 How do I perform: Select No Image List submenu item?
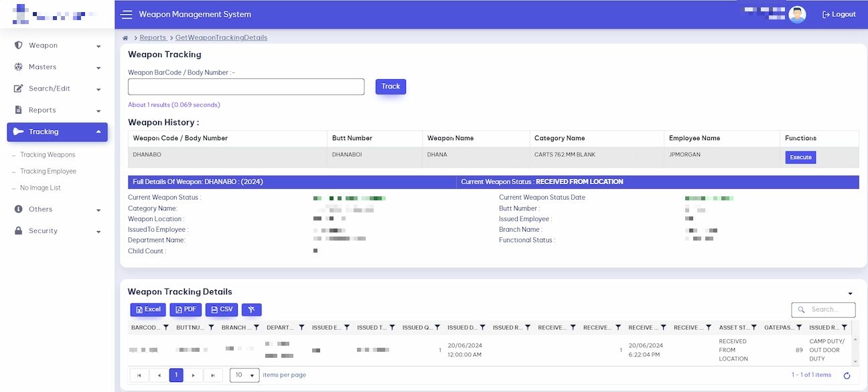pyautogui.click(x=40, y=188)
